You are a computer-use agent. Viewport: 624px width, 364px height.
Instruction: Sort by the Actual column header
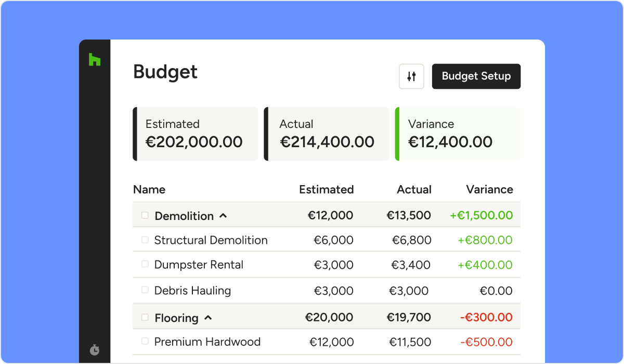[x=414, y=190]
